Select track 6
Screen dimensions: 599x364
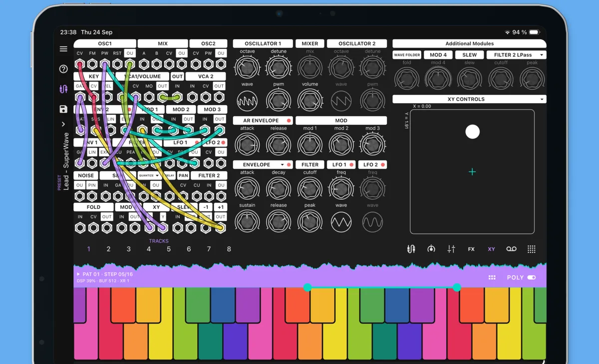(x=189, y=249)
